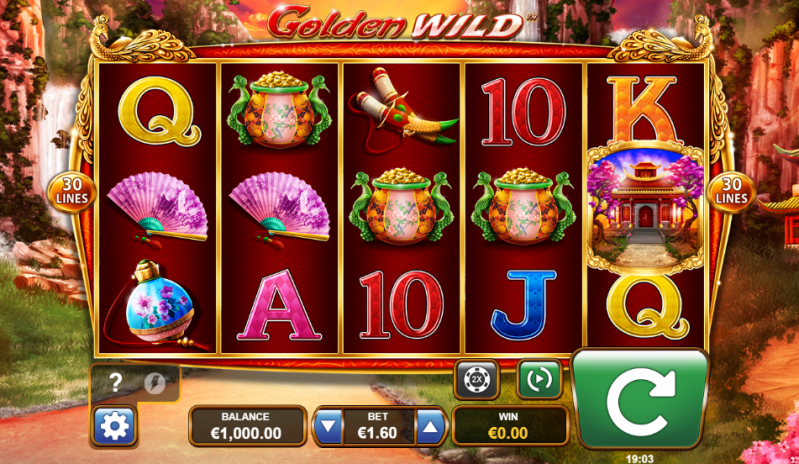Image resolution: width=799 pixels, height=464 pixels.
Task: Click the left 30 Lines badge
Action: tap(72, 192)
